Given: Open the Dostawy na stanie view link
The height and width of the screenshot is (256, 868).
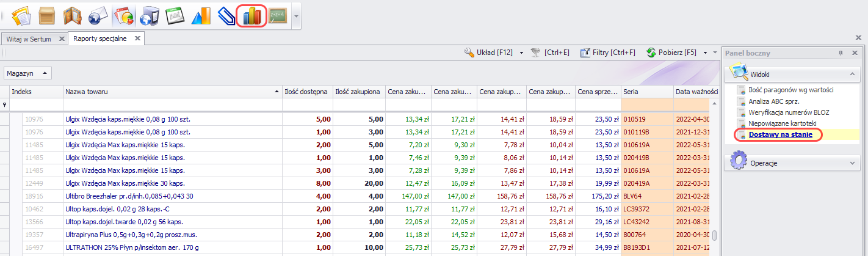Looking at the screenshot, I should (780, 135).
